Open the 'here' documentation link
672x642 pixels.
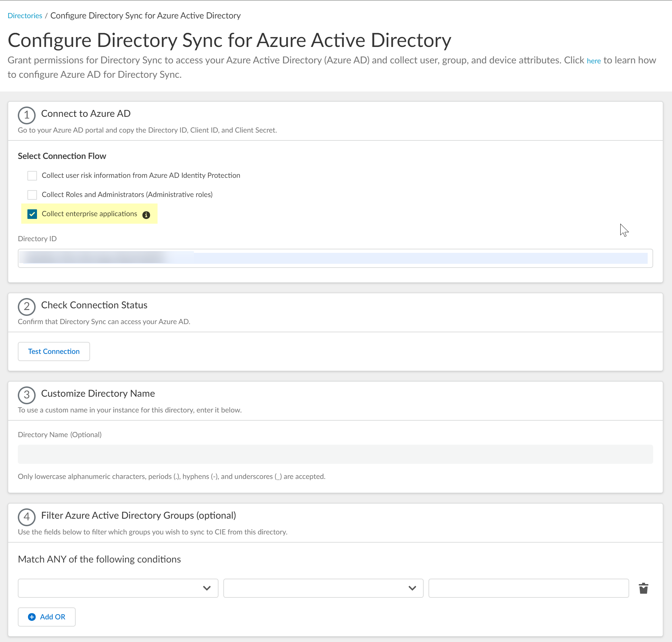594,61
